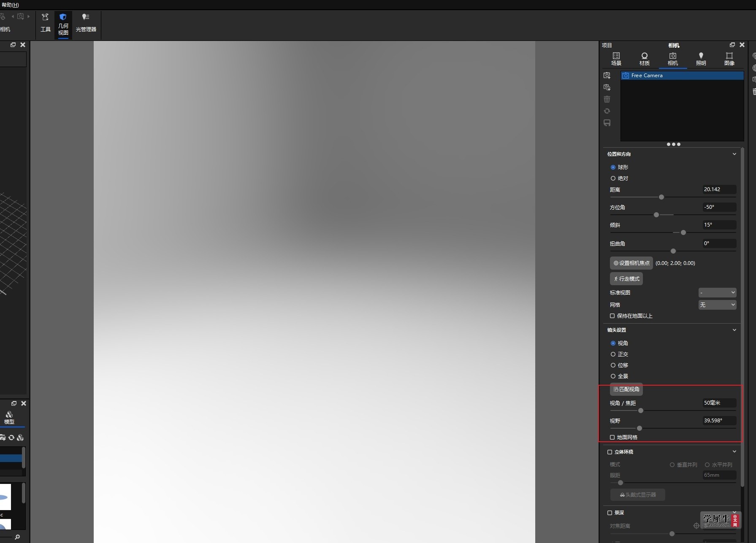Click the 模型 models library tab
756x543 pixels.
pyautogui.click(x=9, y=418)
